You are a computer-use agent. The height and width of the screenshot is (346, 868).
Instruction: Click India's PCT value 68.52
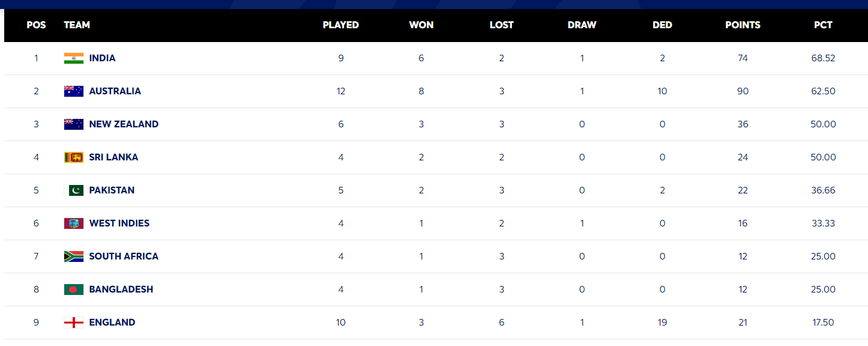coord(823,58)
